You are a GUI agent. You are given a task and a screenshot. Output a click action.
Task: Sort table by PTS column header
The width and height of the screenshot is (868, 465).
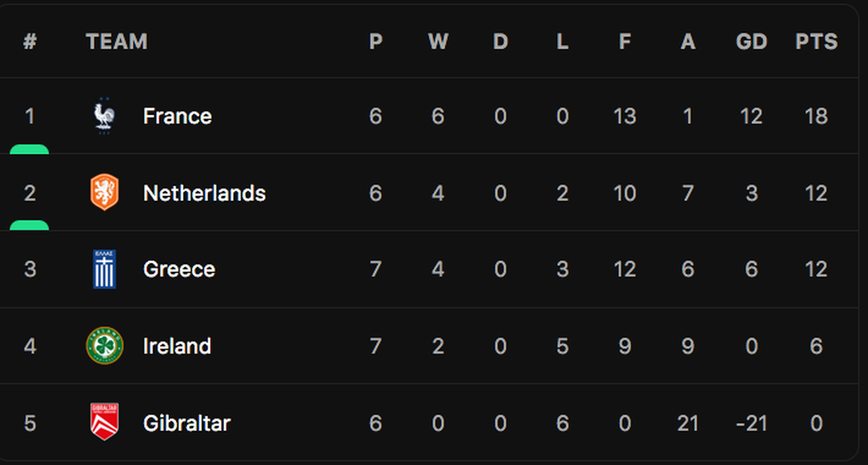(816, 42)
